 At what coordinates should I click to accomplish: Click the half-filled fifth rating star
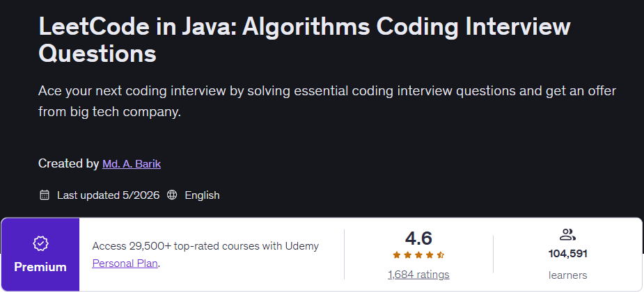click(x=440, y=255)
